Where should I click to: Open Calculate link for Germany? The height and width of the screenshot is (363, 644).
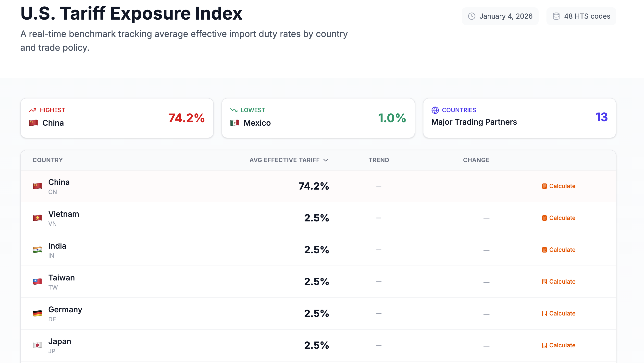click(559, 314)
